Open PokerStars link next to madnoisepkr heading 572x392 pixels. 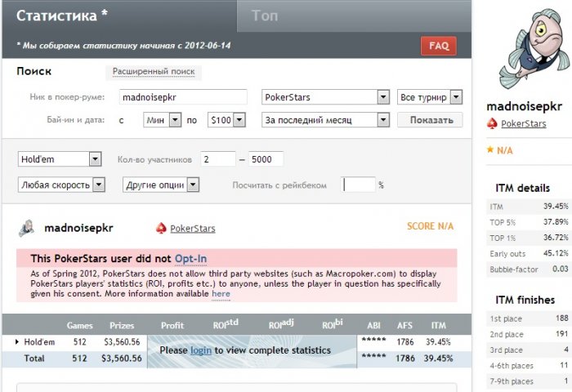click(x=193, y=229)
